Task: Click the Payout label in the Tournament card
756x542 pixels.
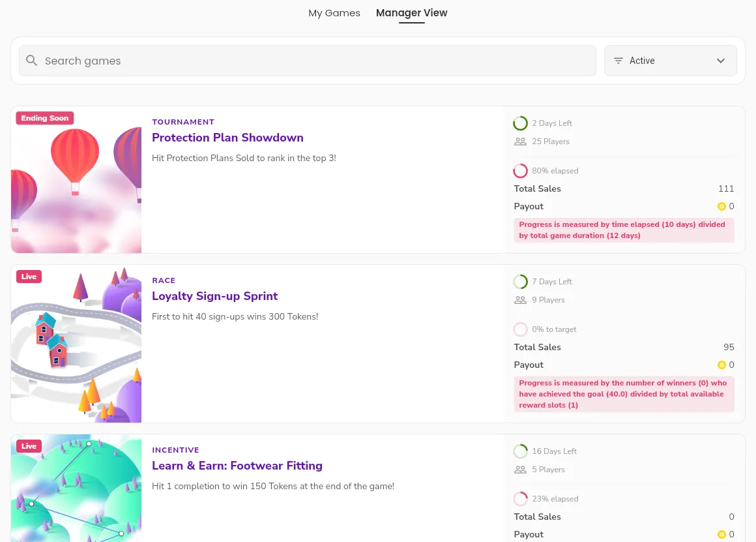Action: click(x=529, y=207)
